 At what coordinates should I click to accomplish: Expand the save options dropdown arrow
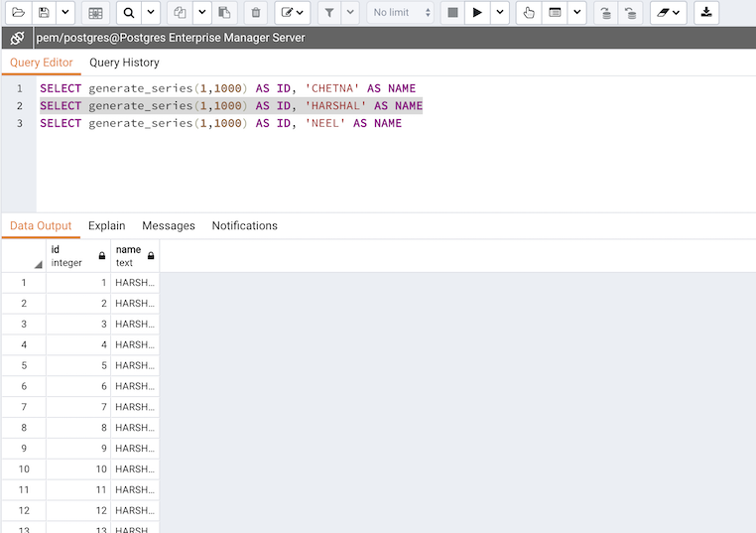[65, 13]
